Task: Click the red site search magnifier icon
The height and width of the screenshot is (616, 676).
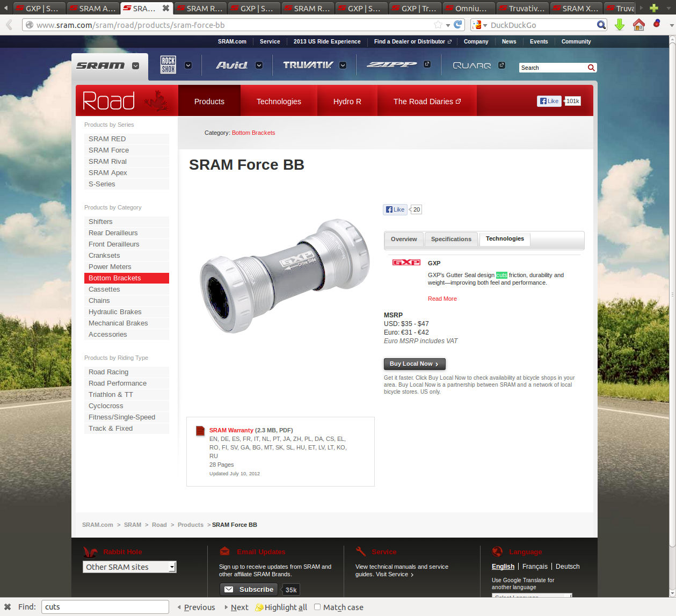Action: point(591,68)
